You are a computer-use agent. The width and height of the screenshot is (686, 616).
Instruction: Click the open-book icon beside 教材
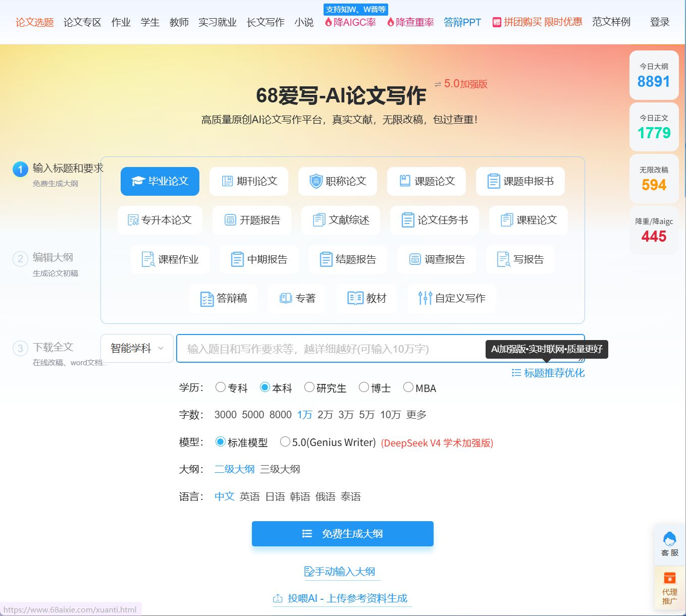(x=355, y=298)
